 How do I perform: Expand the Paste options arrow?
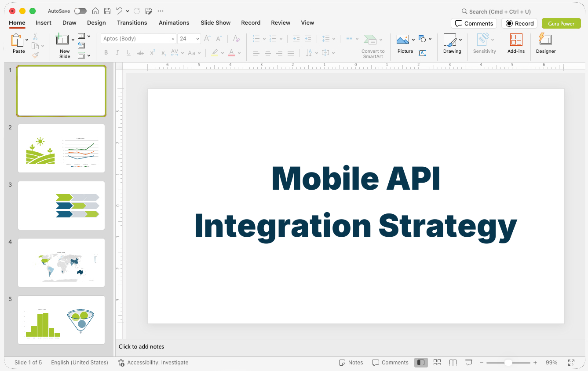pos(27,40)
